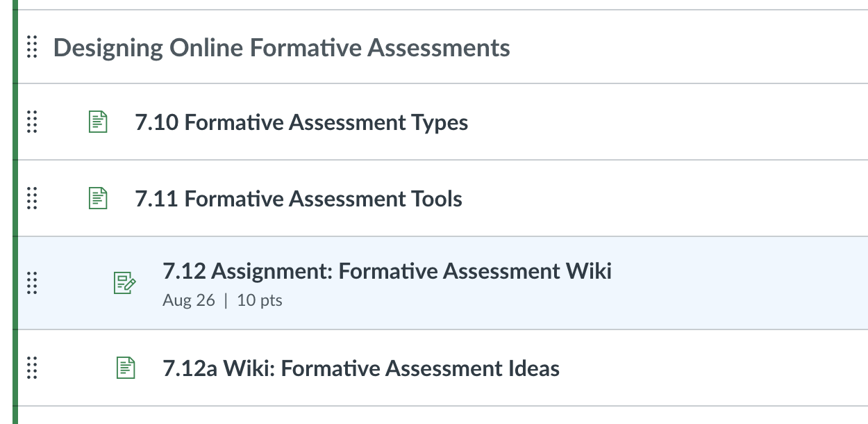
Task: Click drag handle of 7.11 Formative Assessment Tools
Action: [x=31, y=199]
